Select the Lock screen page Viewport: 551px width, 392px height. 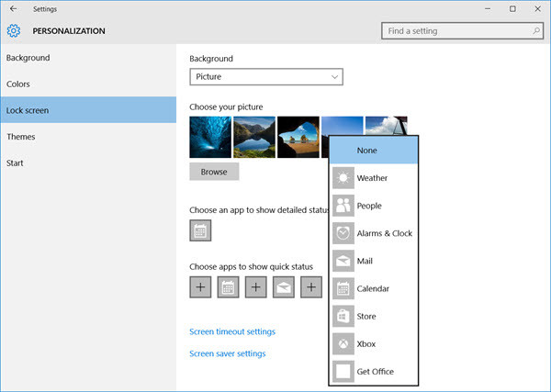click(x=88, y=110)
